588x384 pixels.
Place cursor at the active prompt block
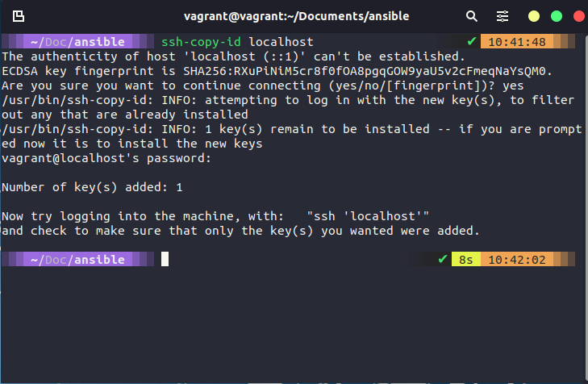(165, 260)
